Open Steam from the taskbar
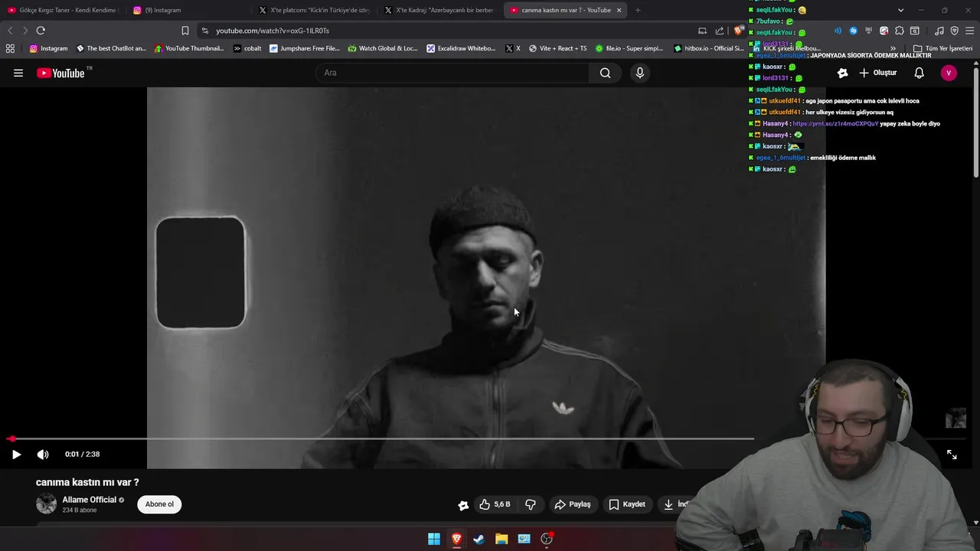Screen dimensions: 980x551 (x=479, y=539)
